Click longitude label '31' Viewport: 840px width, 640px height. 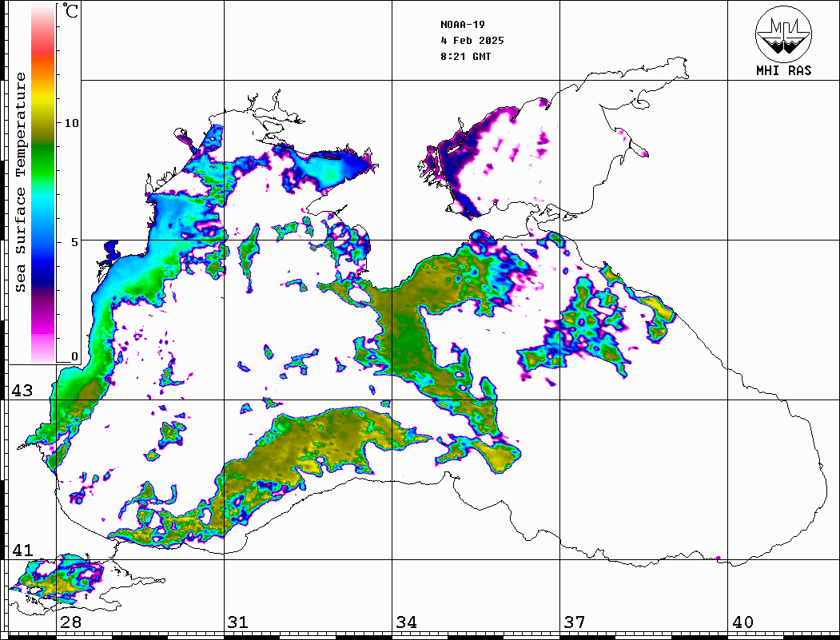pos(238,622)
